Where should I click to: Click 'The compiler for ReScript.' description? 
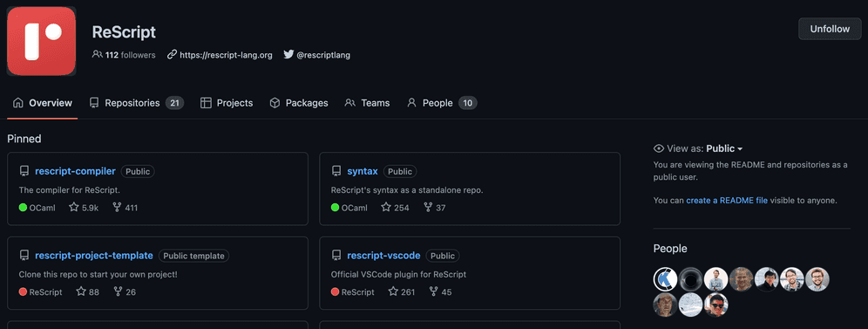click(x=70, y=190)
